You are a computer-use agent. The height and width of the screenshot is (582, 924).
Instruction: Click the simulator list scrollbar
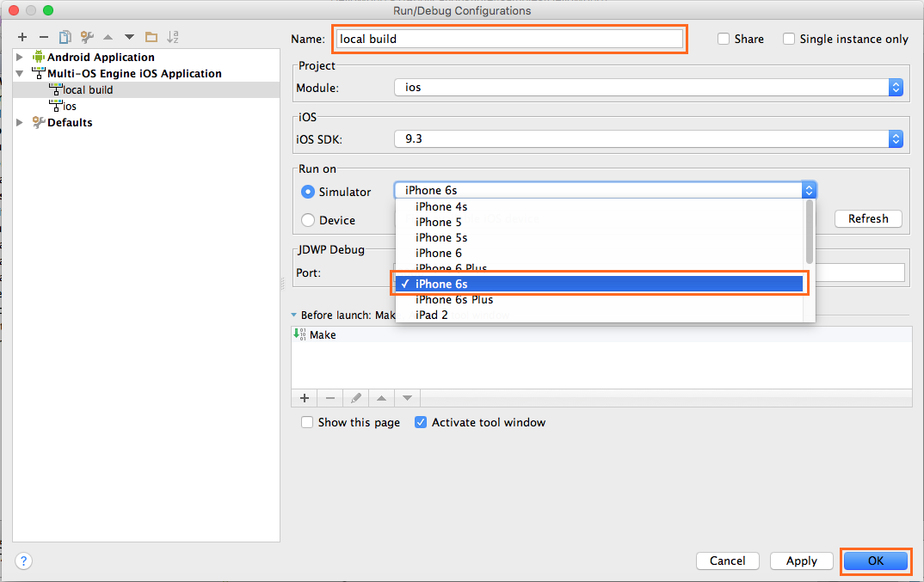click(x=809, y=232)
